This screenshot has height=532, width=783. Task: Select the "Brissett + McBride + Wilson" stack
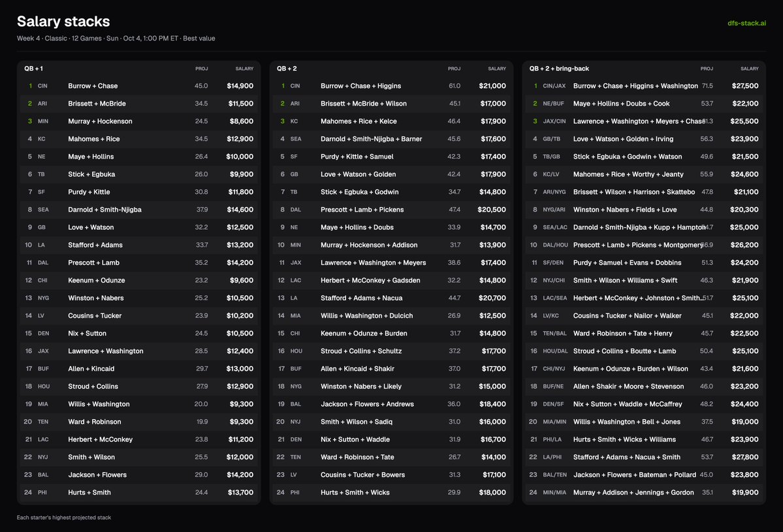[364, 103]
